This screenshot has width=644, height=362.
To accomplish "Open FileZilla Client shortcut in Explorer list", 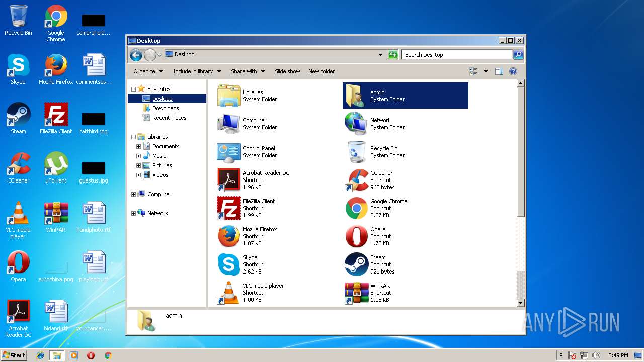I will [x=247, y=208].
